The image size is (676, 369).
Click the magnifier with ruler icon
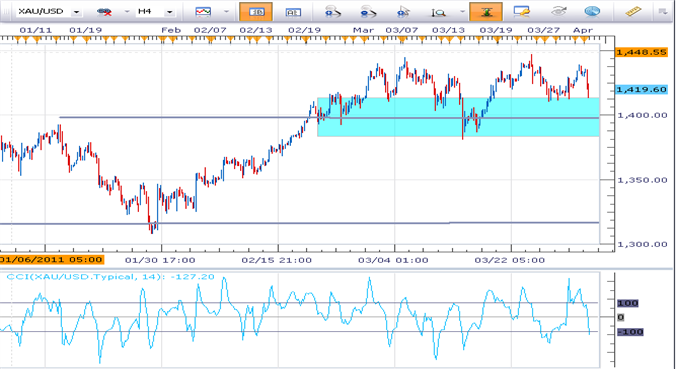point(438,12)
